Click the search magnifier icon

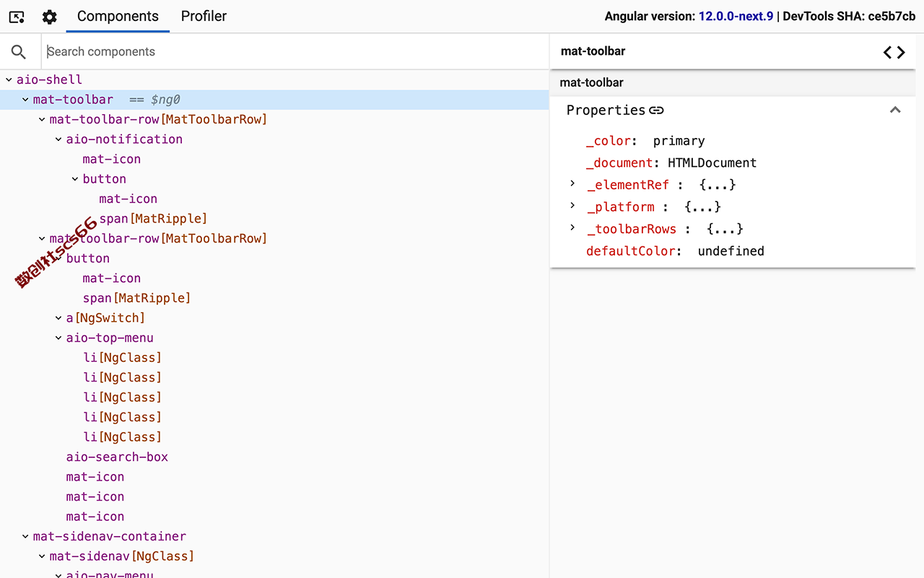coord(19,51)
